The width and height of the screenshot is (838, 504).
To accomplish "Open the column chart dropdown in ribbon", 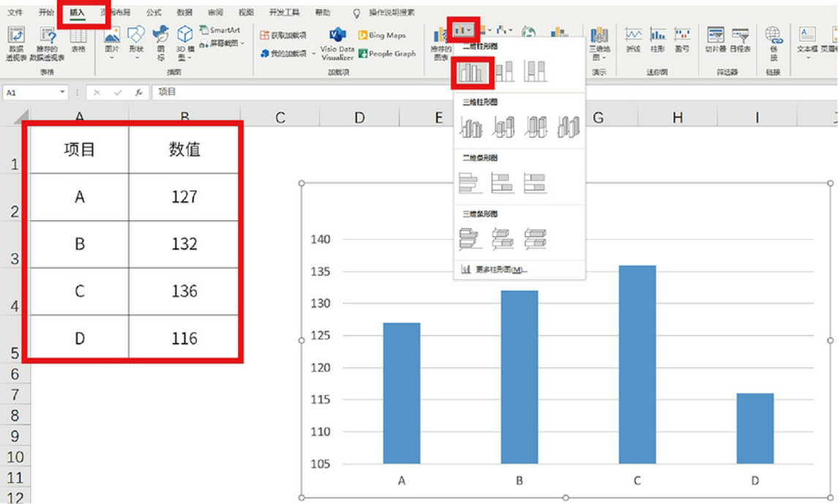I will [x=465, y=30].
